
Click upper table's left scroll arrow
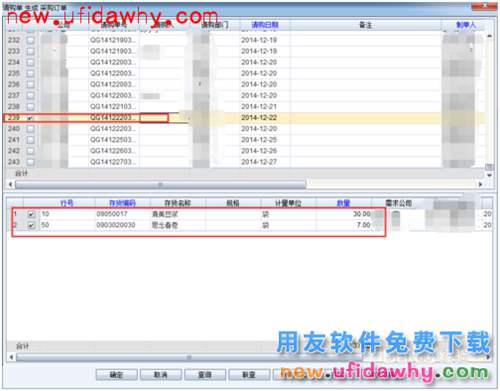point(10,184)
